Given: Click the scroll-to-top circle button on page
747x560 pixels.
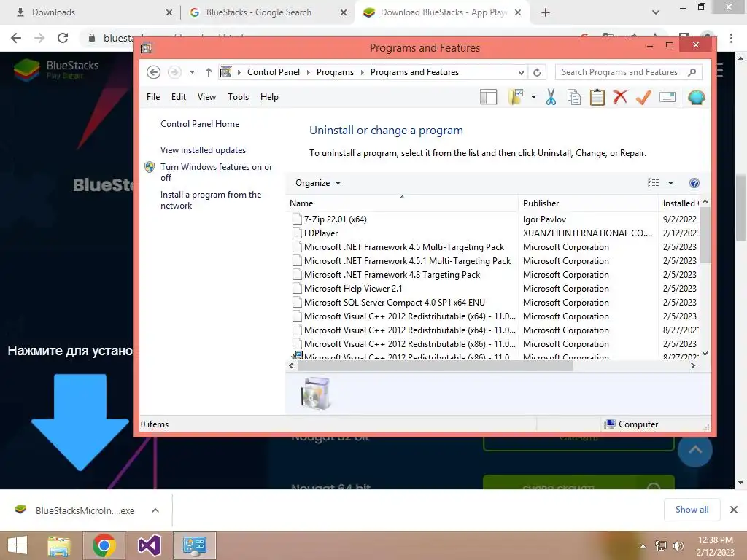Looking at the screenshot, I should pyautogui.click(x=695, y=449).
